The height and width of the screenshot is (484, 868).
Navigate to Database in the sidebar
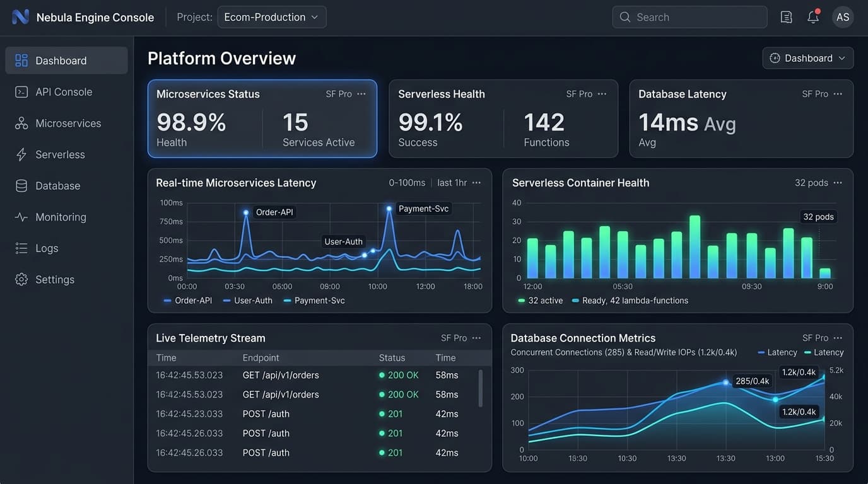coord(66,186)
